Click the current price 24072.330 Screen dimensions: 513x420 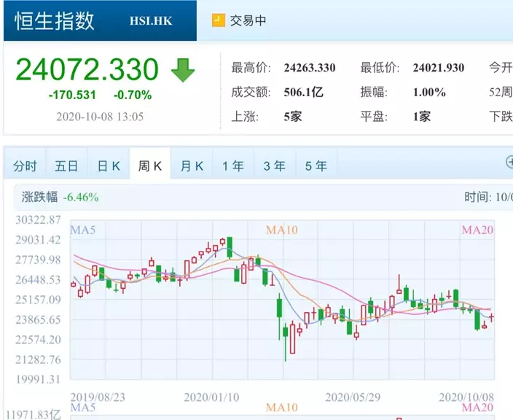[x=87, y=69]
